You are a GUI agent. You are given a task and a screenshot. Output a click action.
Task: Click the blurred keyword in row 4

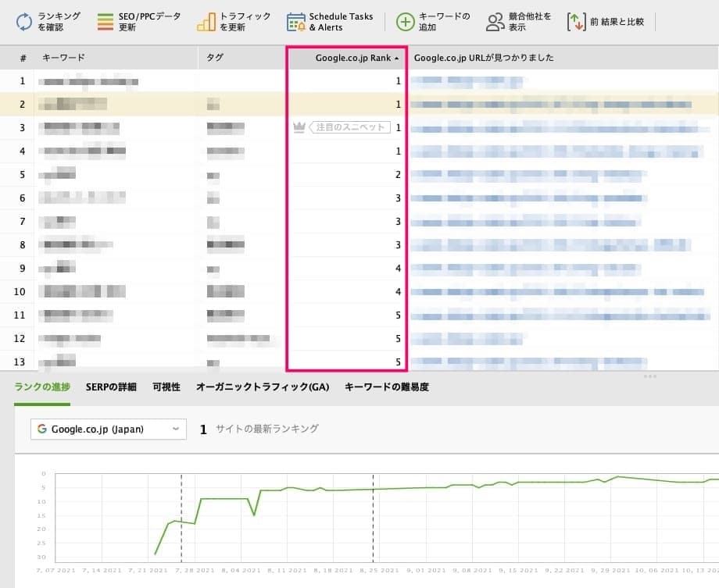(x=82, y=151)
